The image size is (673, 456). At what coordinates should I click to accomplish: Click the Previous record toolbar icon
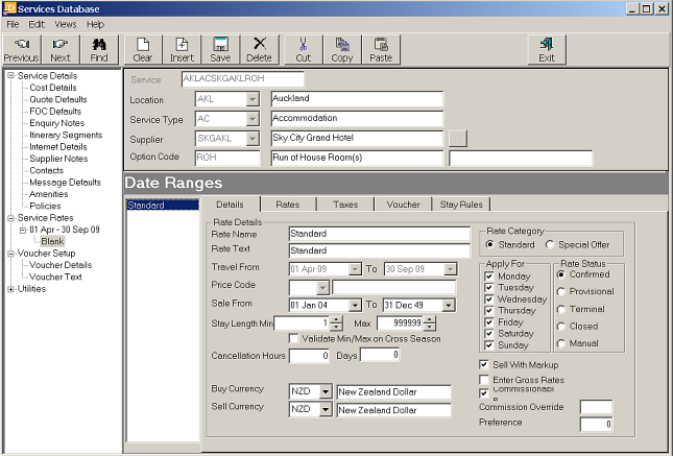pos(21,49)
